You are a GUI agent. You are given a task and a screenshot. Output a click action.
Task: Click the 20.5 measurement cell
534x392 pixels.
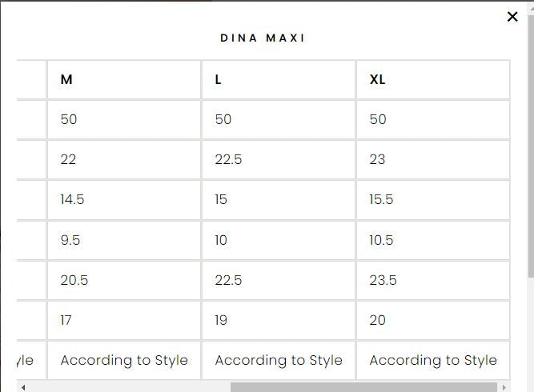tap(74, 280)
